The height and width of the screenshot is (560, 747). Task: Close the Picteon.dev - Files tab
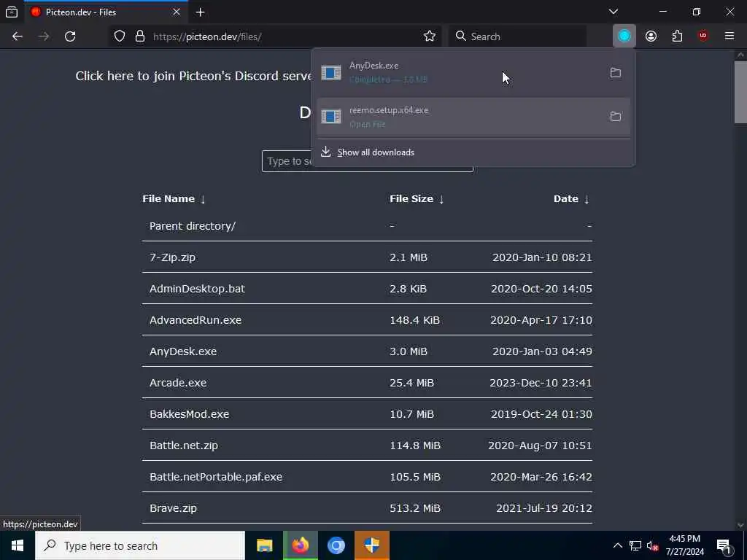[177, 12]
